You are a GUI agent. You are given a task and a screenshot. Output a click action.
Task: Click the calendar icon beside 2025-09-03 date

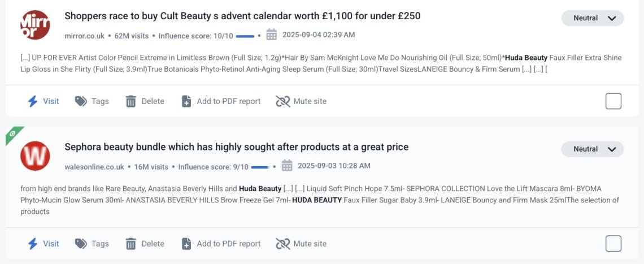point(286,166)
